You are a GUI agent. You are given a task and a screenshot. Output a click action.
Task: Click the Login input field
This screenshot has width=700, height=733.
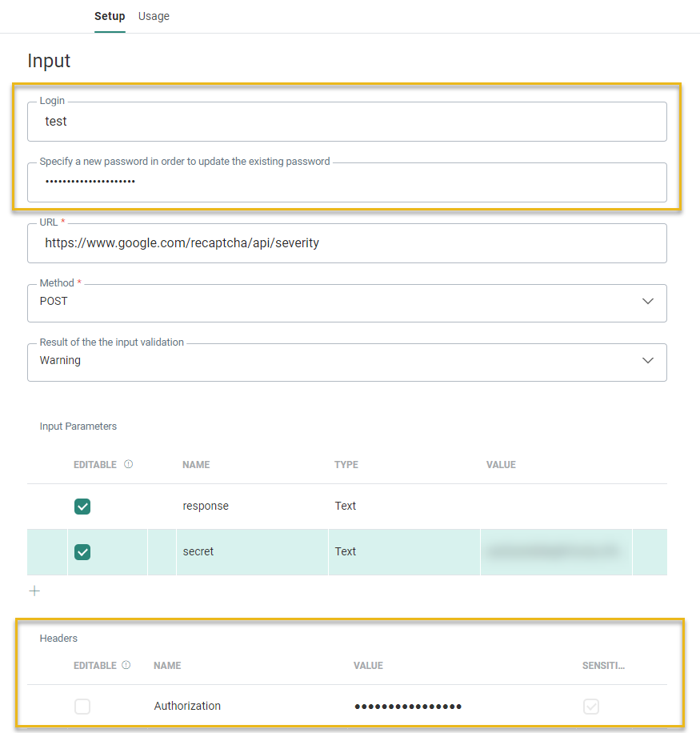coord(346,122)
